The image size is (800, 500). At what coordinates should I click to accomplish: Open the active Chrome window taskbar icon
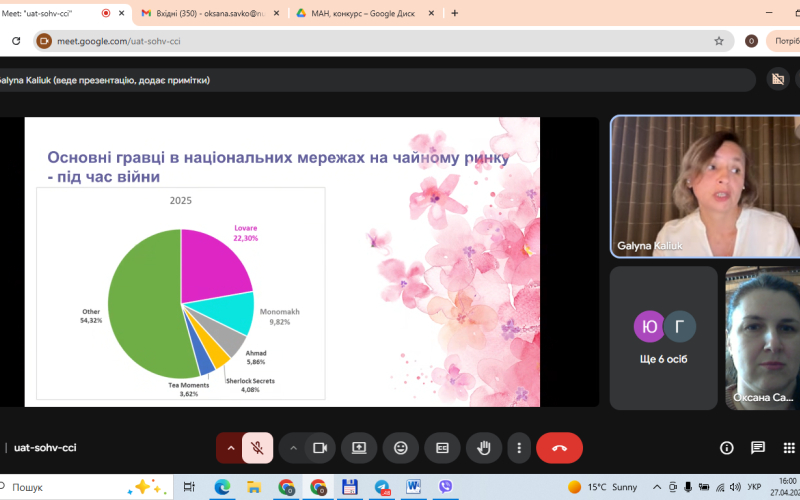(x=318, y=487)
